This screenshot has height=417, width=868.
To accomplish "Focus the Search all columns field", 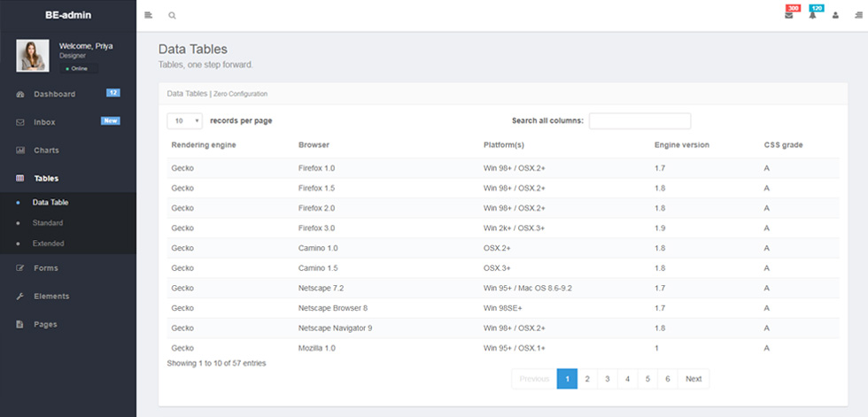I will coord(639,121).
